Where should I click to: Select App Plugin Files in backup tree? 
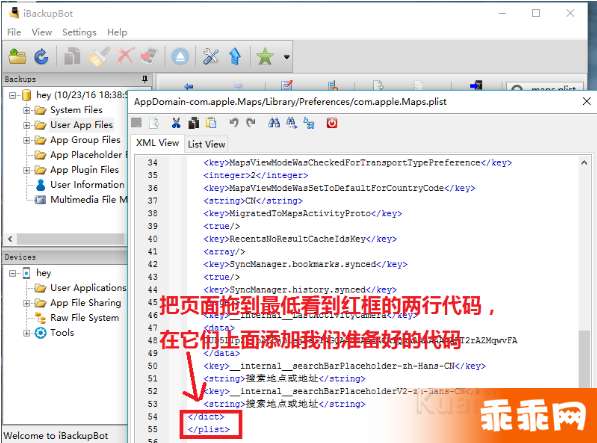[x=85, y=170]
